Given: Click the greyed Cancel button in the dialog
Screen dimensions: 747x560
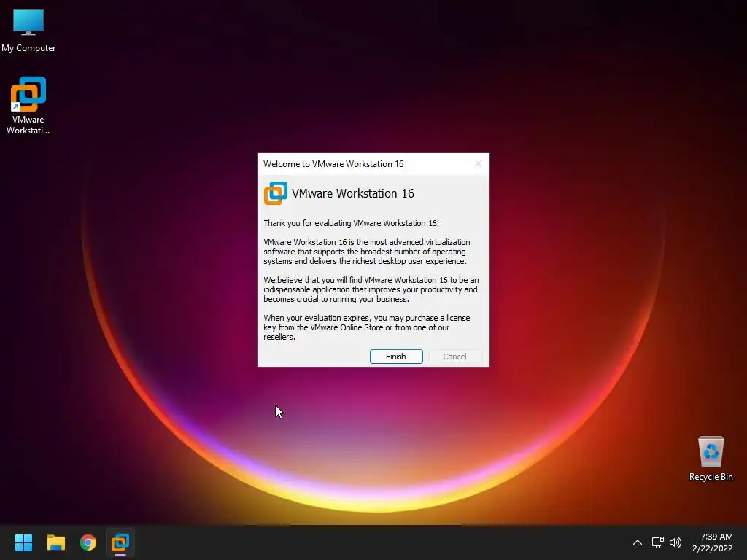Looking at the screenshot, I should [x=454, y=357].
